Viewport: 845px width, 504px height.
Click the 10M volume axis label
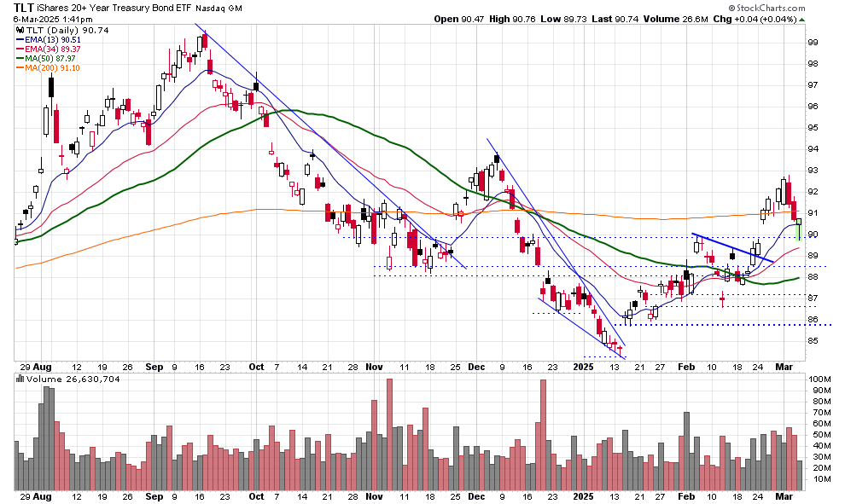[821, 479]
